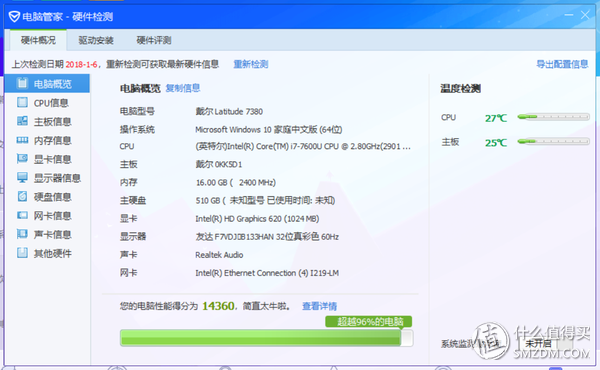Click the 戴尔 0KK5D1 motherboard value

point(218,165)
